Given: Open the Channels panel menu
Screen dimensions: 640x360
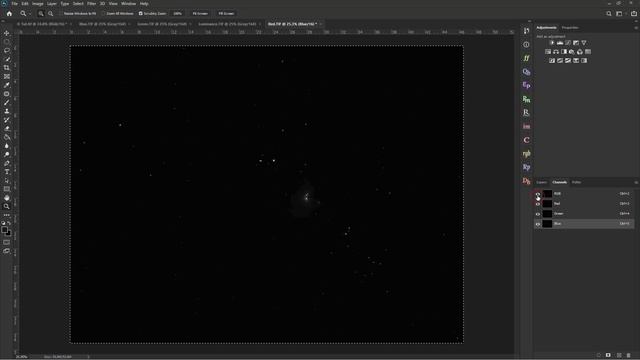Looking at the screenshot, I should point(636,182).
